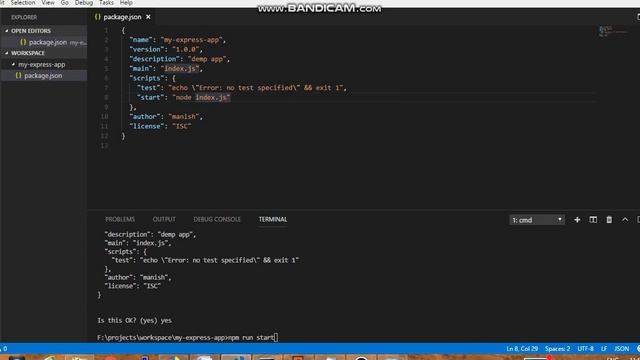Click the "version": "1.0.0" line

click(166, 49)
